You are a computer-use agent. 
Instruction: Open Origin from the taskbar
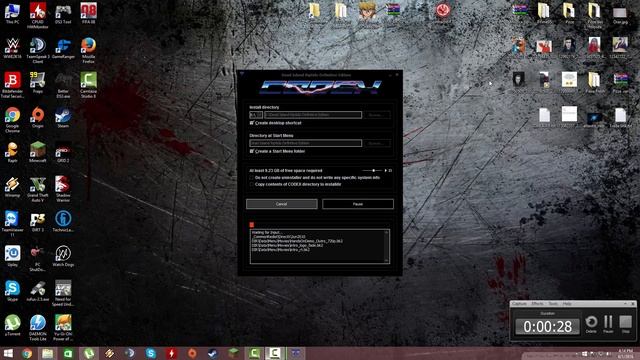192,353
